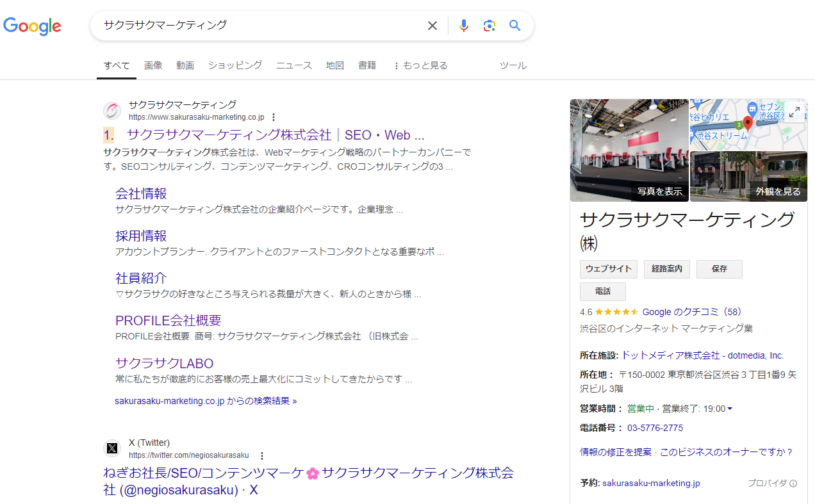Image resolution: width=815 pixels, height=504 pixels.
Task: Open Google Lens image search icon
Action: (490, 26)
